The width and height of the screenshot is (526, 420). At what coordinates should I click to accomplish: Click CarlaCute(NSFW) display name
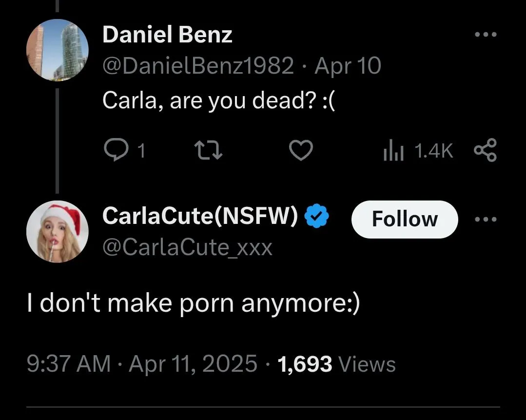[x=199, y=215]
